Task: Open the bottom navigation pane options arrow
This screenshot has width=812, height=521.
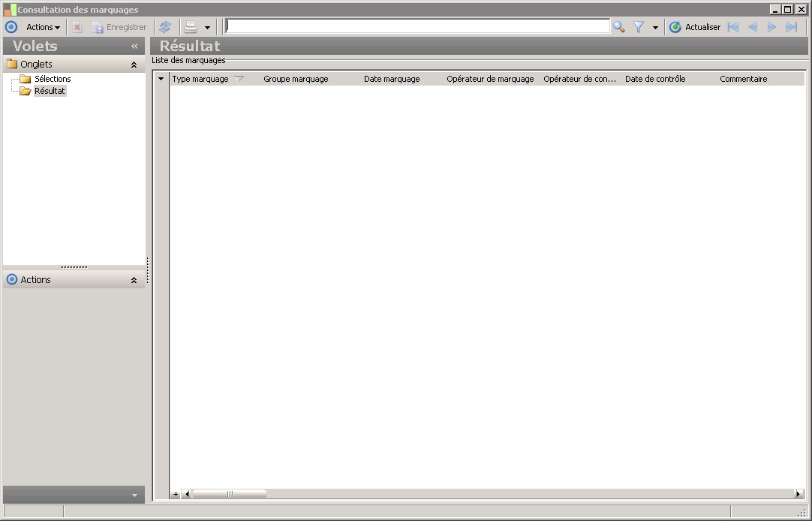Action: pyautogui.click(x=134, y=495)
